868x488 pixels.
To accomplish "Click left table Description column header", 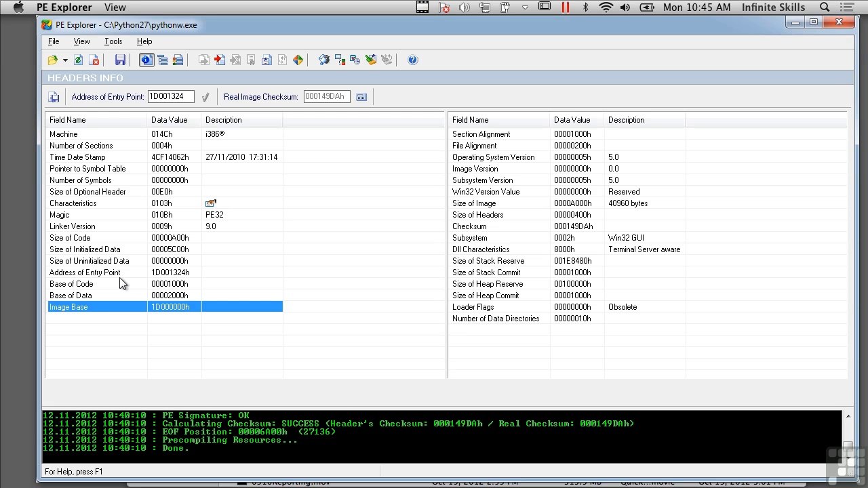I will 242,120.
